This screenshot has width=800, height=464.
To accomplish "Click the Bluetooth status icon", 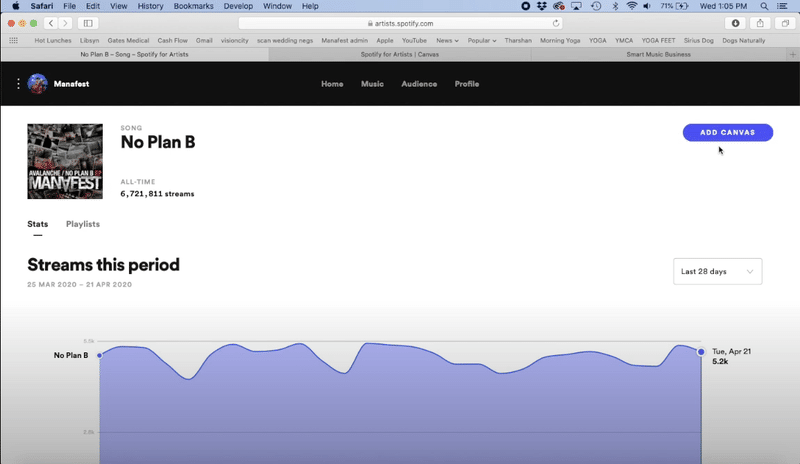I will coord(615,6).
